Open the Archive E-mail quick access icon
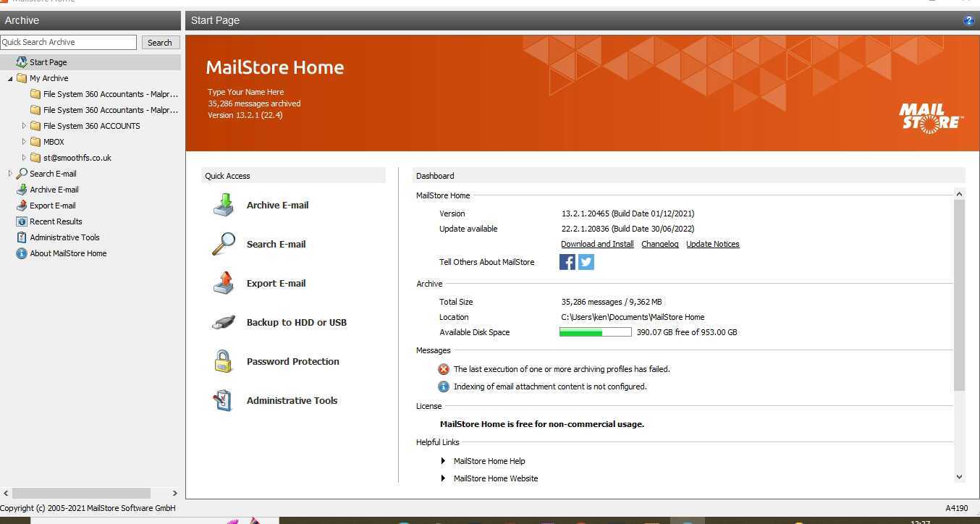The width and height of the screenshot is (980, 524). 223,205
